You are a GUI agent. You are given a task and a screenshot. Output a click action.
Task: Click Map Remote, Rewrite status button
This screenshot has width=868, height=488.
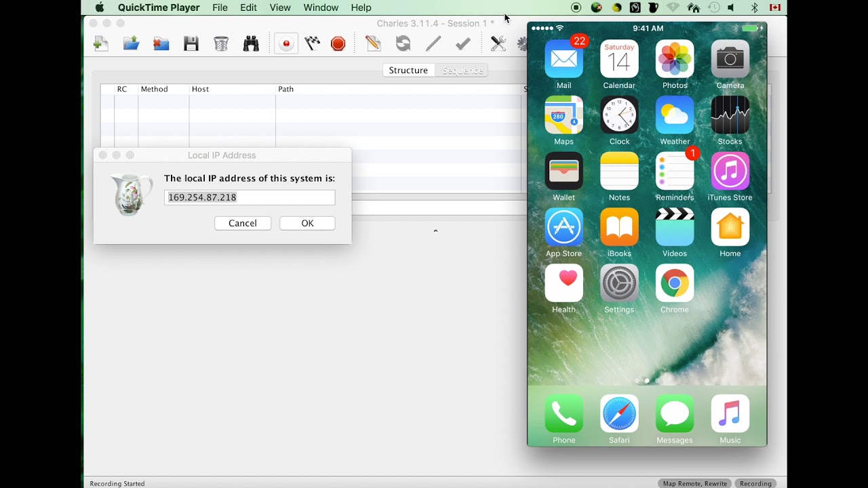(x=695, y=483)
